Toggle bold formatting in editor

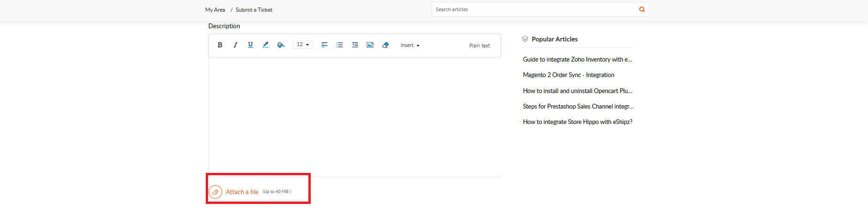220,45
